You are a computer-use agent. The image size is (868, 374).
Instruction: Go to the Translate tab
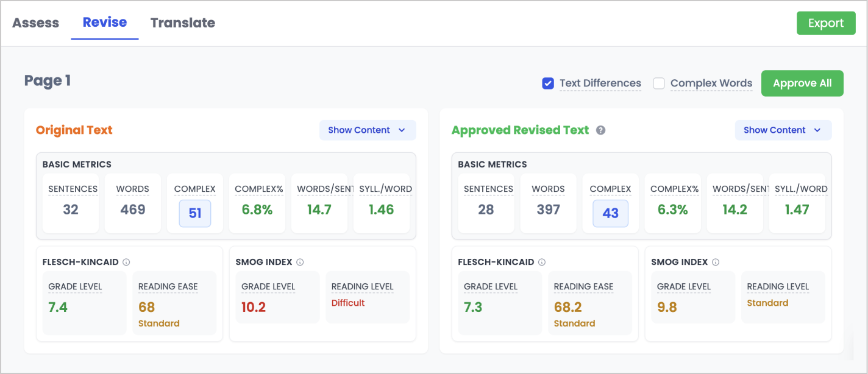click(x=182, y=23)
